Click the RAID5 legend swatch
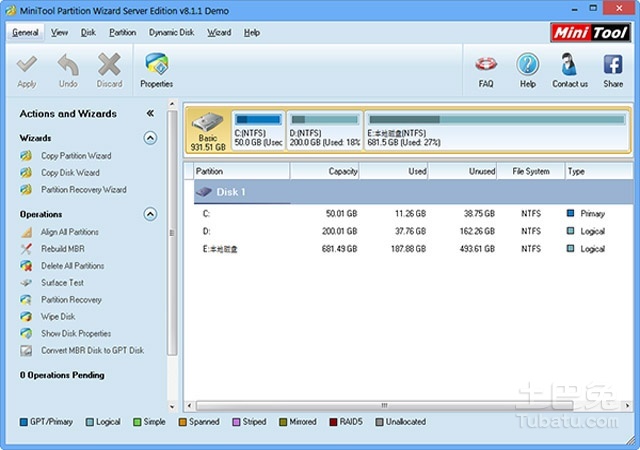Image resolution: width=640 pixels, height=450 pixels. [333, 422]
